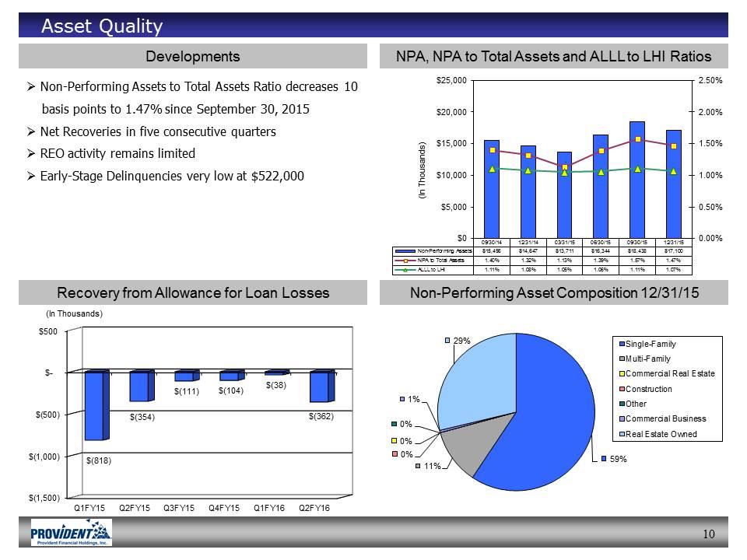The image size is (747, 560).
Task: Click the $(362) data label
Action: click(x=321, y=416)
